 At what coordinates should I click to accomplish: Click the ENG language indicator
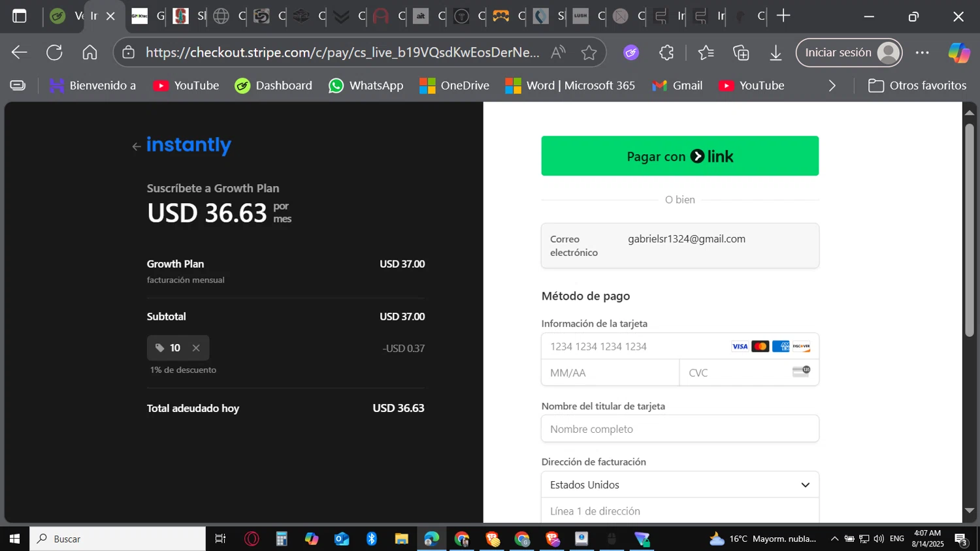[x=897, y=539]
